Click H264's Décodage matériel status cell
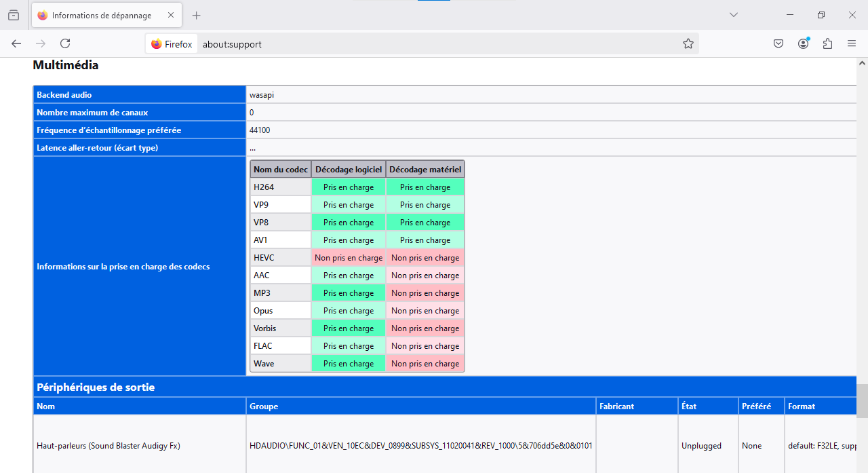The height and width of the screenshot is (473, 868). tap(425, 187)
